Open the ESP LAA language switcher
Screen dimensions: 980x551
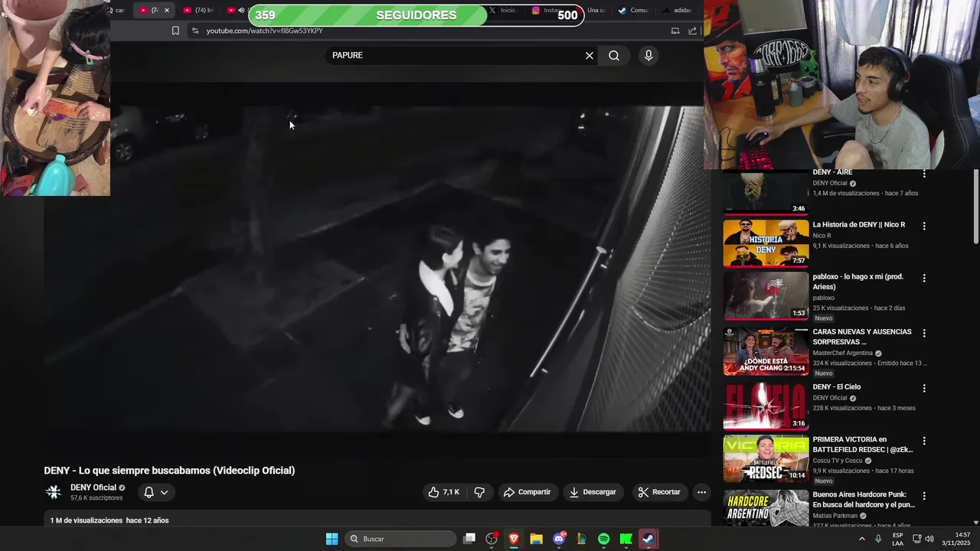click(898, 539)
